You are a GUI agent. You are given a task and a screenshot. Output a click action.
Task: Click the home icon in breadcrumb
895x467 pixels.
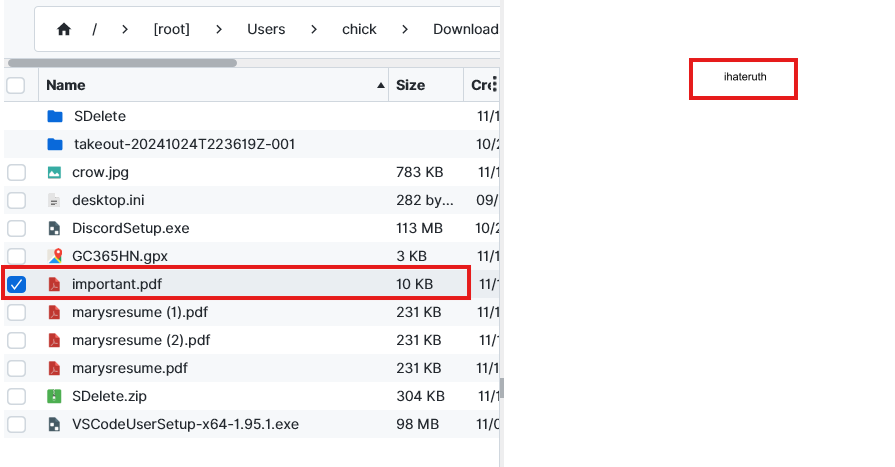click(x=64, y=29)
